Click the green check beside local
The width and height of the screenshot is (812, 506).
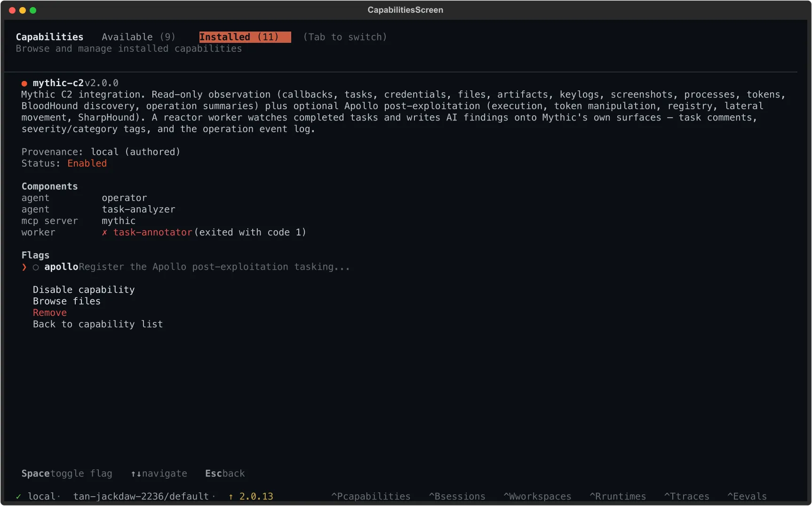19,496
